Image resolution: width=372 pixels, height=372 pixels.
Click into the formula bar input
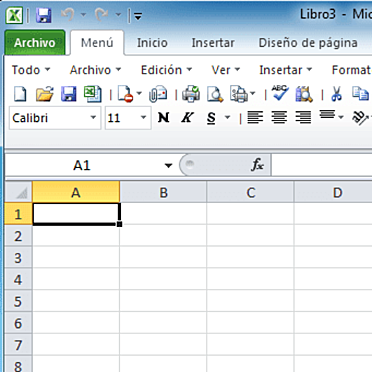tap(322, 165)
